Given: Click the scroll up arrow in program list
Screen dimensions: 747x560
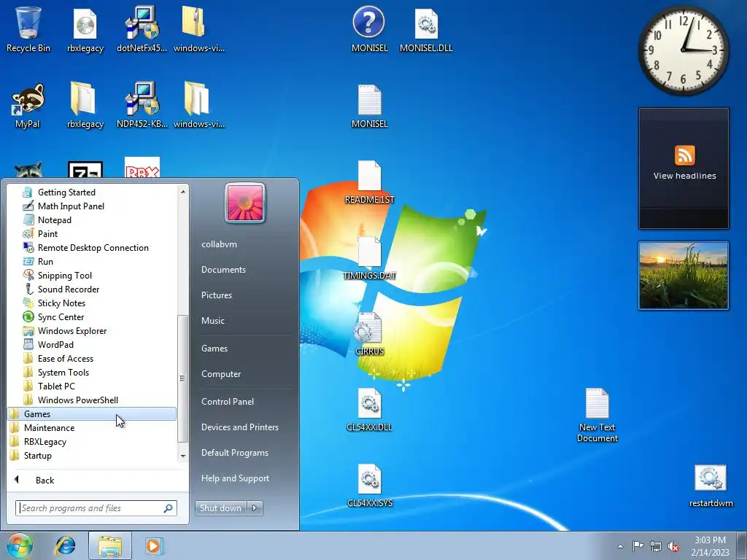Looking at the screenshot, I should [x=183, y=192].
